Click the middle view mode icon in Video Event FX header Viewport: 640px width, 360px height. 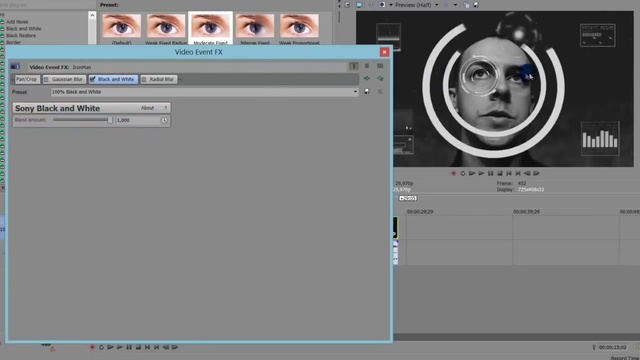(x=367, y=66)
